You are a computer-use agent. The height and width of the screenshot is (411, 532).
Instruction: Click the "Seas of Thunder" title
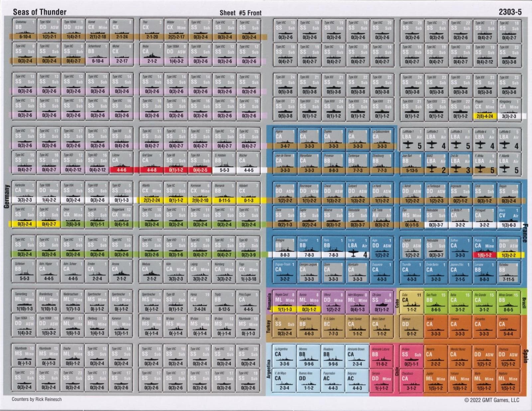(x=40, y=12)
